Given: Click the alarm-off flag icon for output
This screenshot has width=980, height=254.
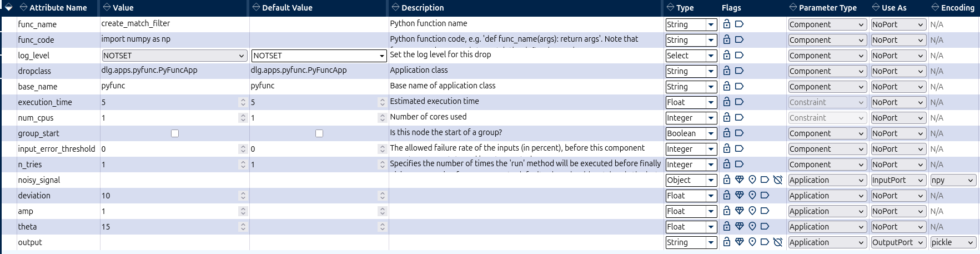Looking at the screenshot, I should pyautogui.click(x=778, y=242).
